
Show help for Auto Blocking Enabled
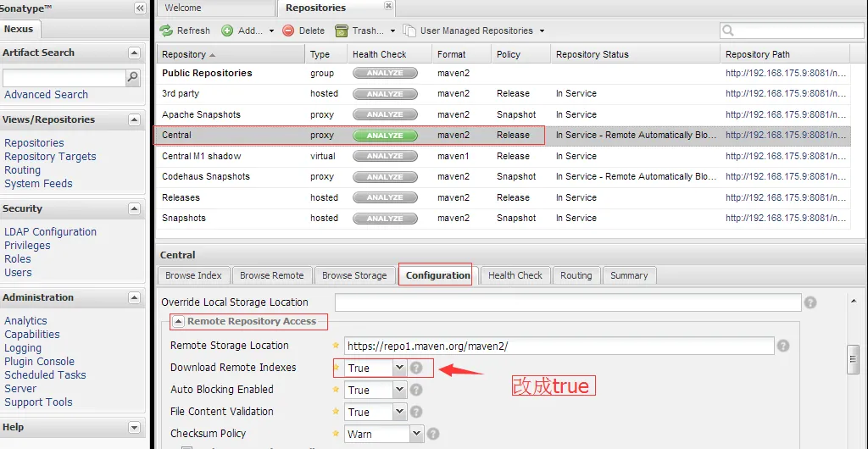416,390
